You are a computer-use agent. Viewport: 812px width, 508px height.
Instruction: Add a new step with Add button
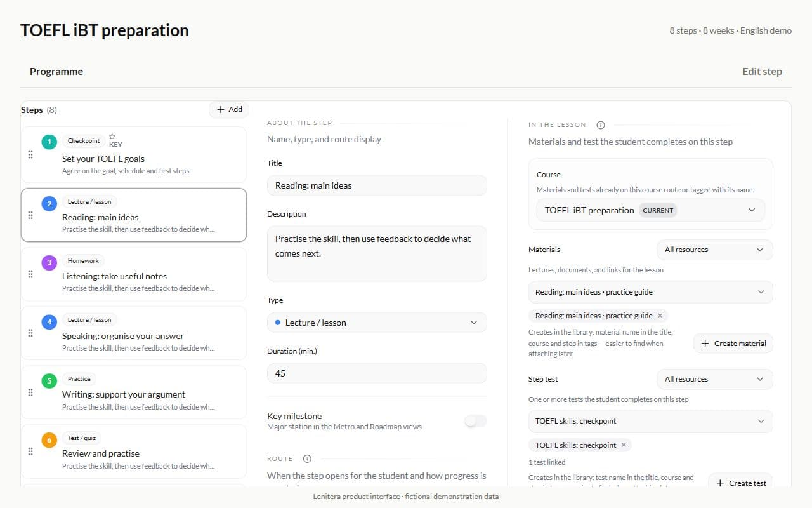229,109
